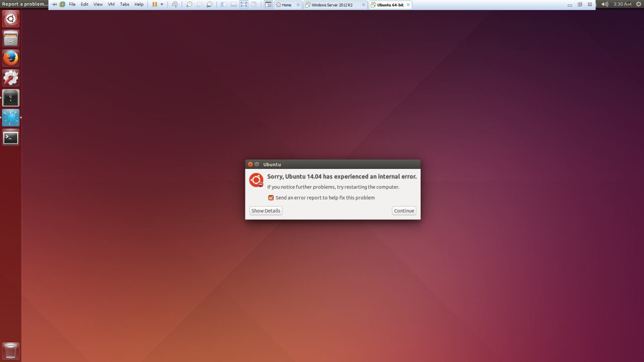Click Send Ctrl+Alt+Del toolbar icon

[175, 5]
